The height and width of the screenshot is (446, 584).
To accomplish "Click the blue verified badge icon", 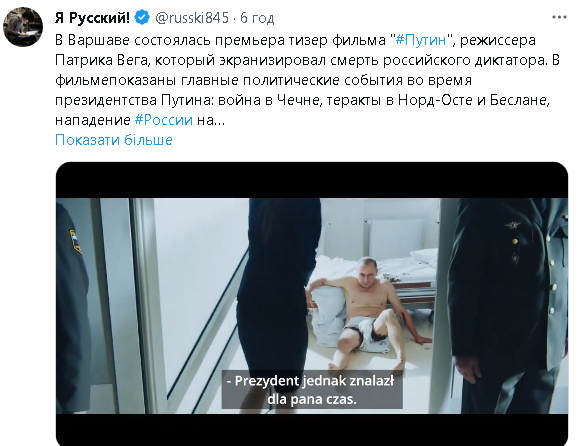I will pyautogui.click(x=142, y=18).
